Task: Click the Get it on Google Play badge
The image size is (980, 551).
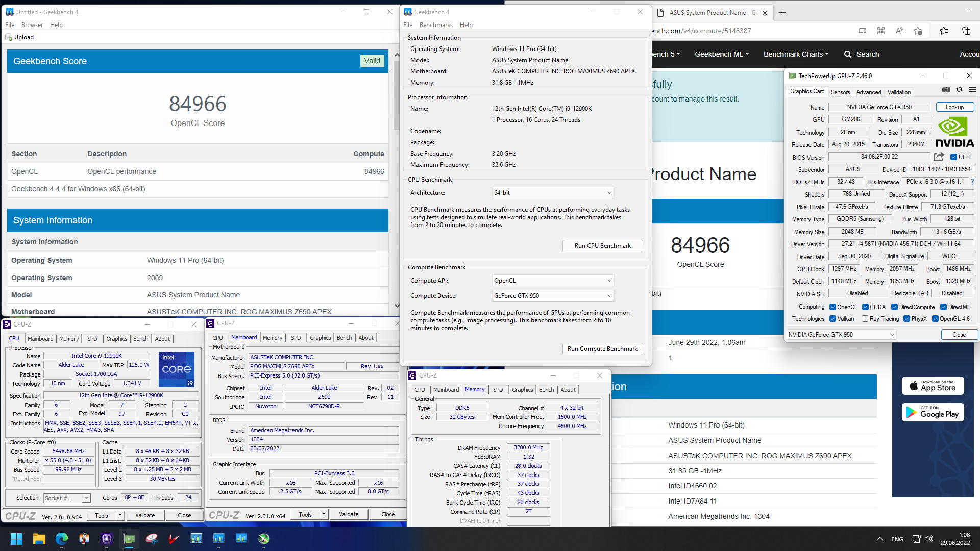Action: [x=933, y=412]
